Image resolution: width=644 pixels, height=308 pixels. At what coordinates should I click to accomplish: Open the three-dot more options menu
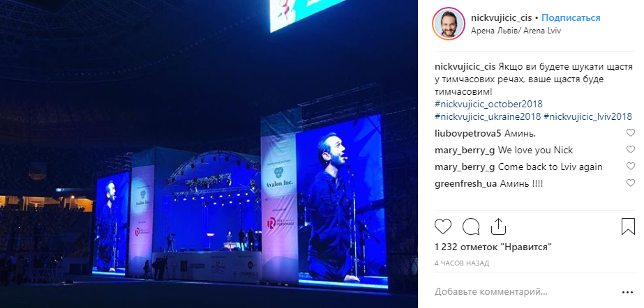point(627,293)
